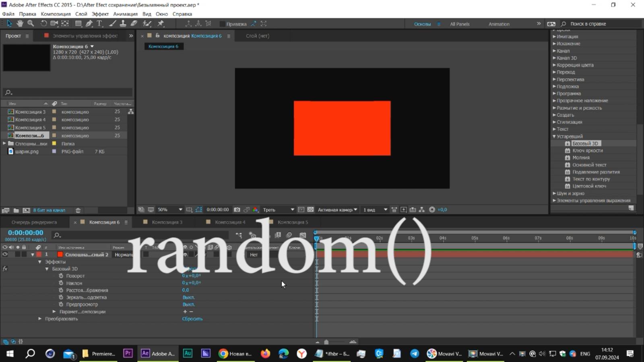Create a new folder in Project panel
The width and height of the screenshot is (644, 362).
[16, 210]
